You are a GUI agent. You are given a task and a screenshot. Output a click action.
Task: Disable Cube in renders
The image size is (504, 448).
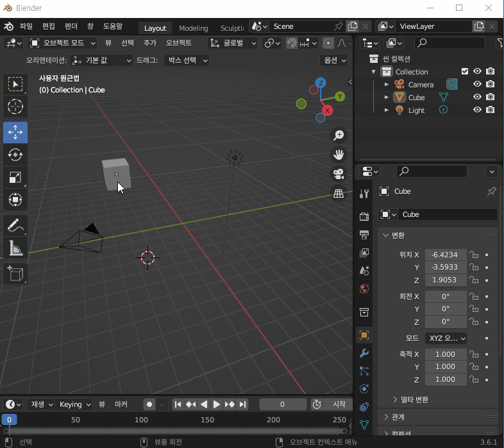(490, 97)
